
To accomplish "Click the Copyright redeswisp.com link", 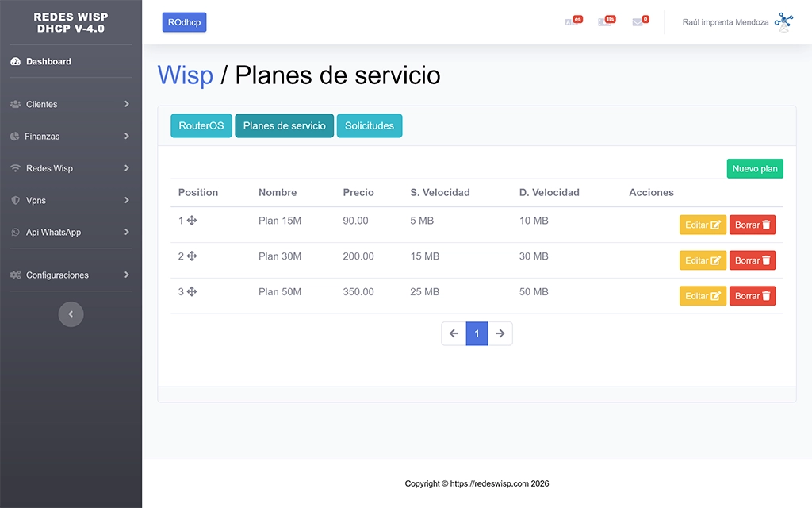I will pos(477,483).
